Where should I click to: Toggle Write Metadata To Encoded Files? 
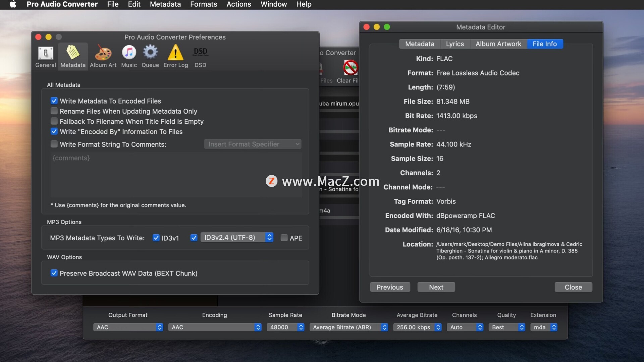pos(54,101)
